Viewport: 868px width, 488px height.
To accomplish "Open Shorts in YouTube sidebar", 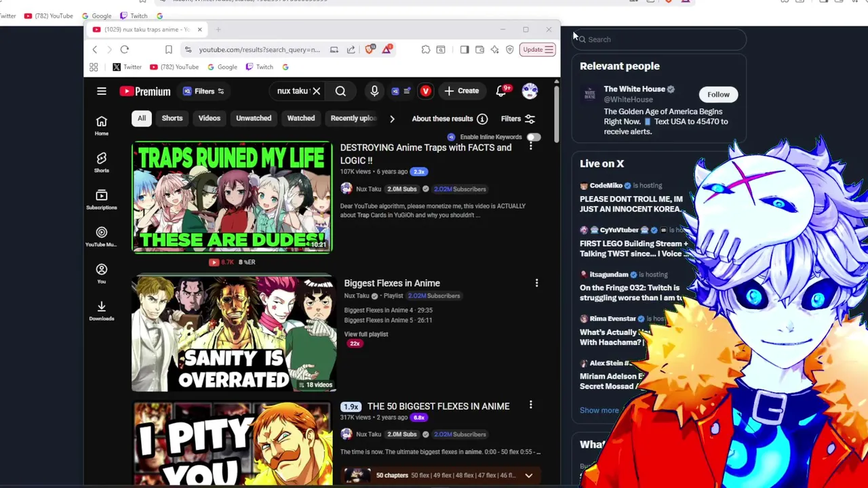I will pyautogui.click(x=101, y=163).
